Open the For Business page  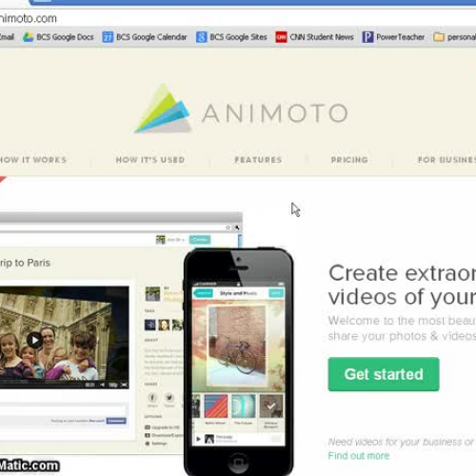[x=446, y=160]
